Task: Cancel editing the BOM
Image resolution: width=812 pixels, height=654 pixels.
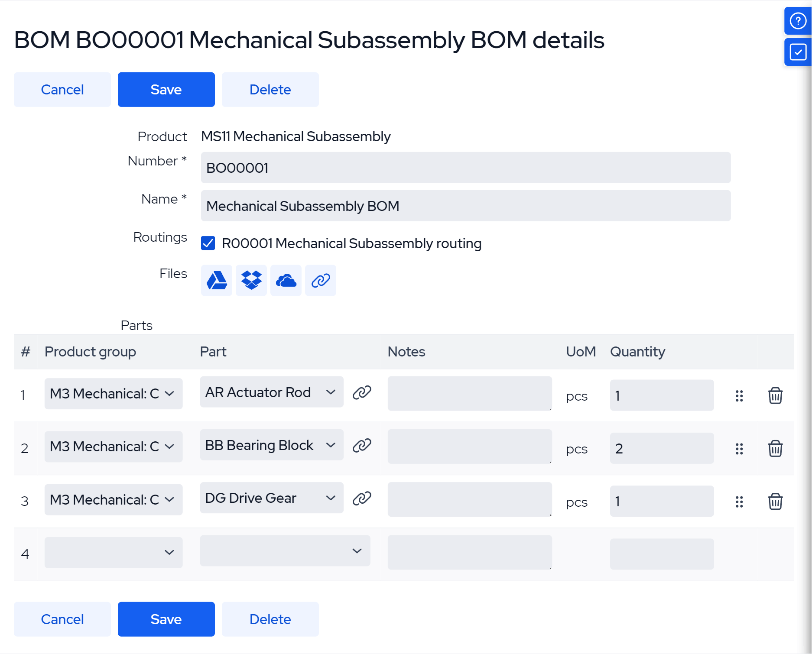Action: [x=62, y=89]
